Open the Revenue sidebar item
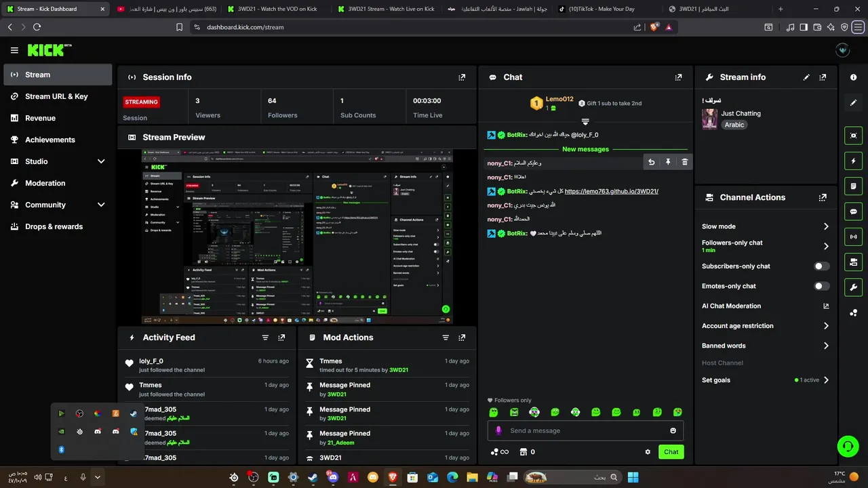Screen dimensions: 868x488 tap(58, 118)
